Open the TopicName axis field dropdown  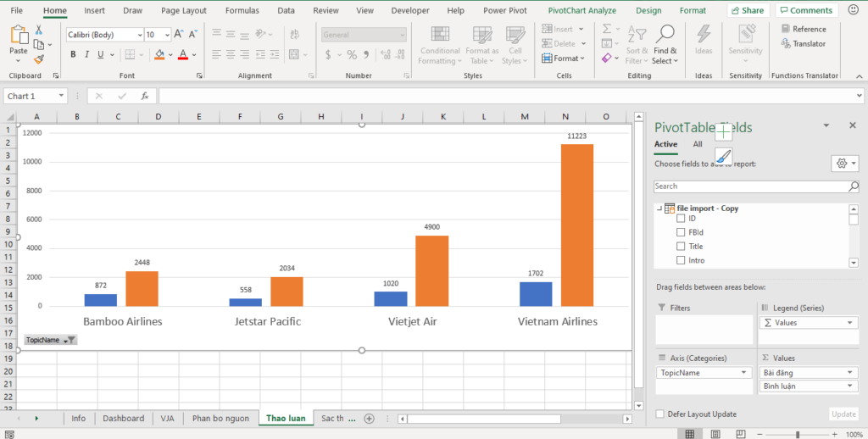click(x=744, y=373)
